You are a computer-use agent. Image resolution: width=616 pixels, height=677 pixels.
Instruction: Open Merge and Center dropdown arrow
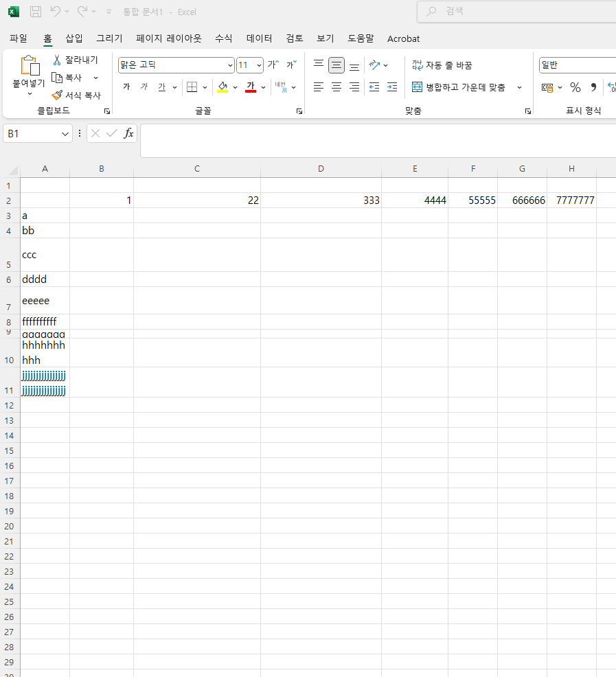point(519,87)
